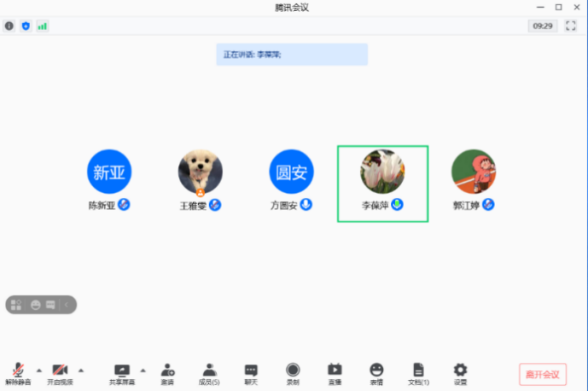Turn on the video camera
588x391 pixels.
pyautogui.click(x=60, y=374)
